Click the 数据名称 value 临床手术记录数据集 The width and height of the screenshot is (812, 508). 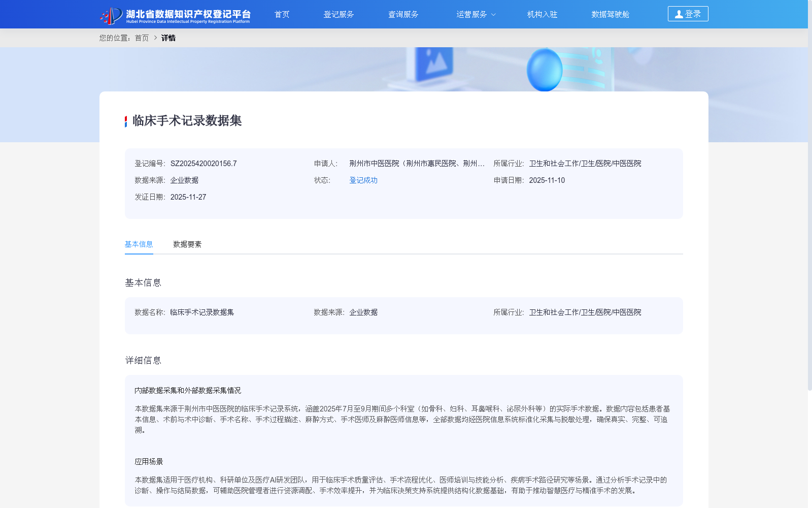click(202, 312)
